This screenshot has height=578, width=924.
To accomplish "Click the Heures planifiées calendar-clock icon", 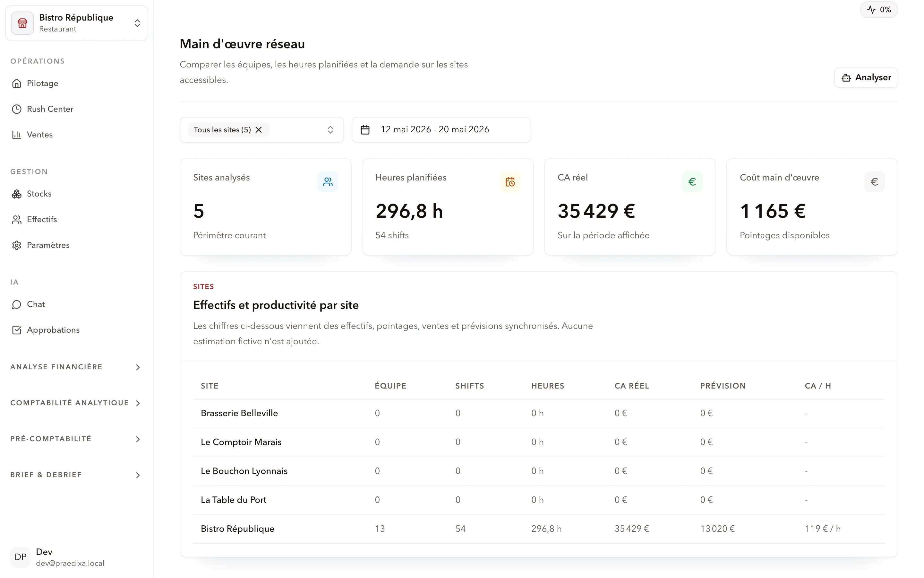I will [510, 181].
